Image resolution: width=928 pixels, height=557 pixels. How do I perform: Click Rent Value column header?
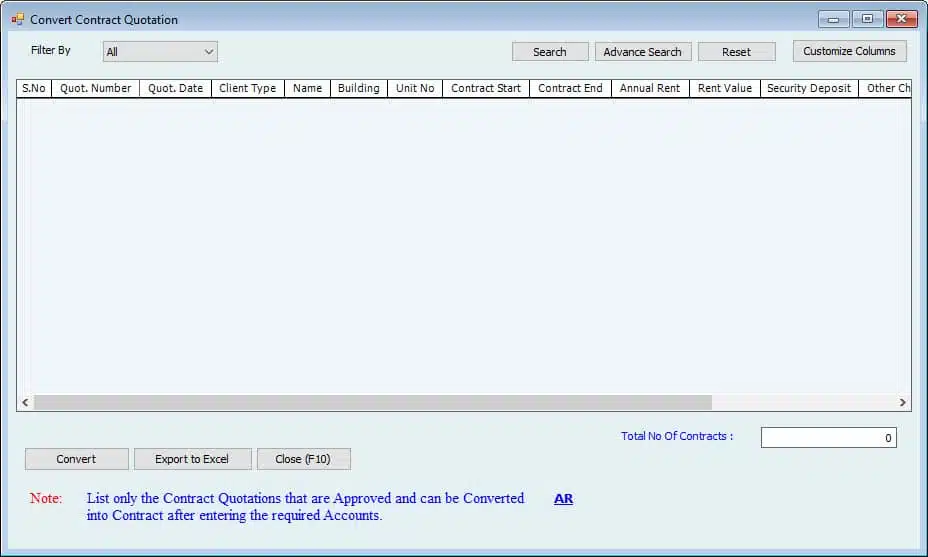pos(724,88)
